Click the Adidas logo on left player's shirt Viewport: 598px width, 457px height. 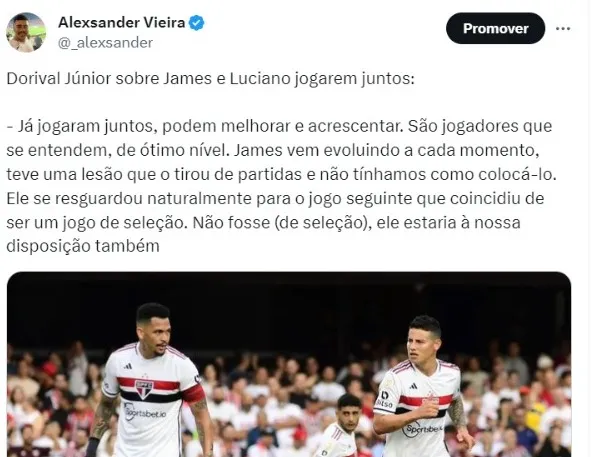pos(128,366)
